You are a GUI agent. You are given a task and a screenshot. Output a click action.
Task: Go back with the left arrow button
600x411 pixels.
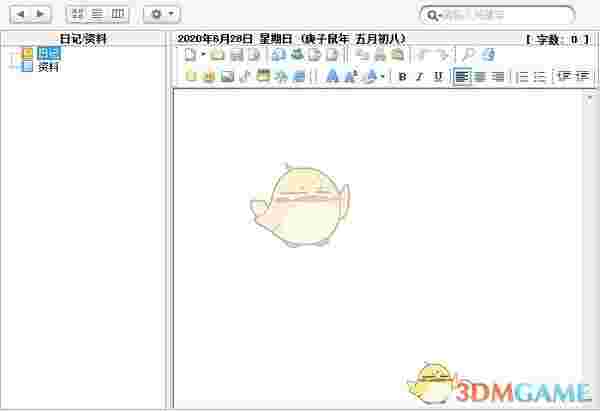(21, 15)
